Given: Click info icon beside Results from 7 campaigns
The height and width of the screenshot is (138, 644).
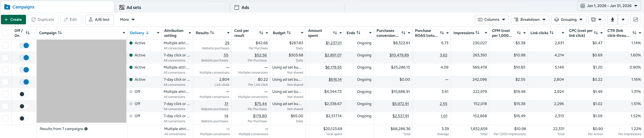Looking at the screenshot, I should 86,129.
